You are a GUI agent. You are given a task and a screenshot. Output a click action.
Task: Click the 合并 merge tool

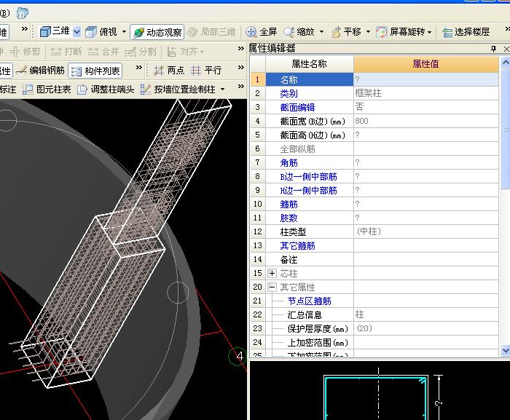(103, 52)
